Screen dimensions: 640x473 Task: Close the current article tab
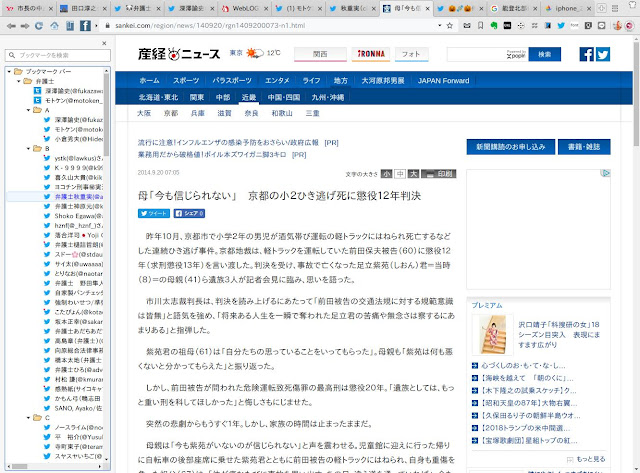pos(427,8)
